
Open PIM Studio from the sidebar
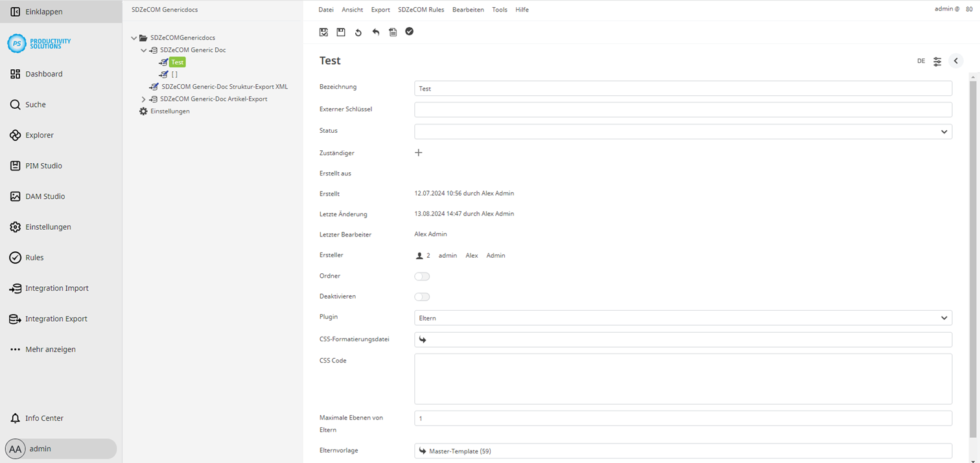click(x=44, y=165)
